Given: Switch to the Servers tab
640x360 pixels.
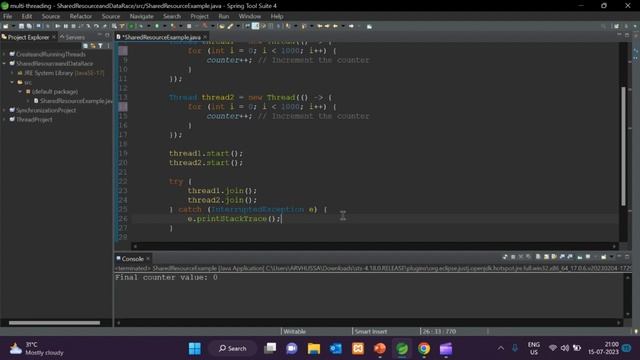Looking at the screenshot, I should pyautogui.click(x=72, y=37).
